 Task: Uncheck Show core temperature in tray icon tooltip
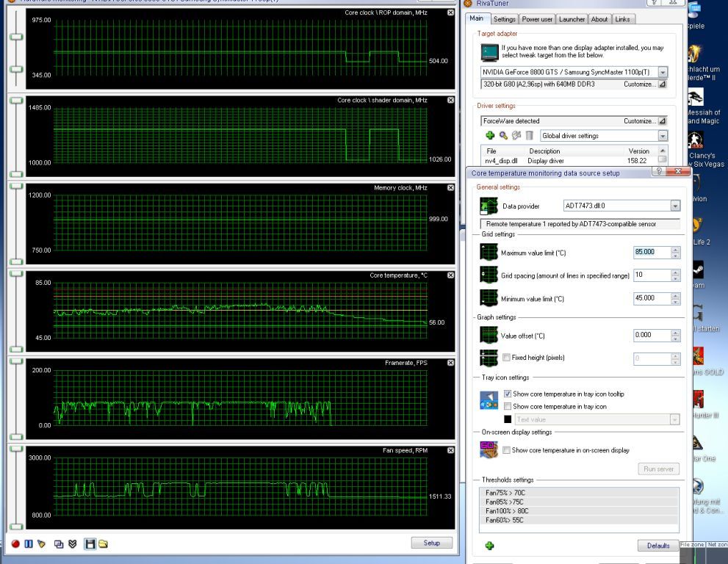click(508, 394)
